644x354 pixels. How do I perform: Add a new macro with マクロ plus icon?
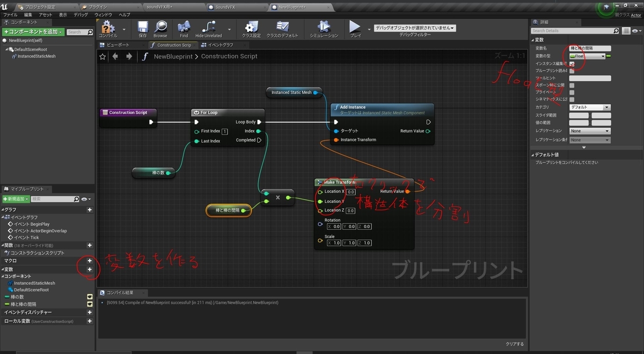[90, 261]
